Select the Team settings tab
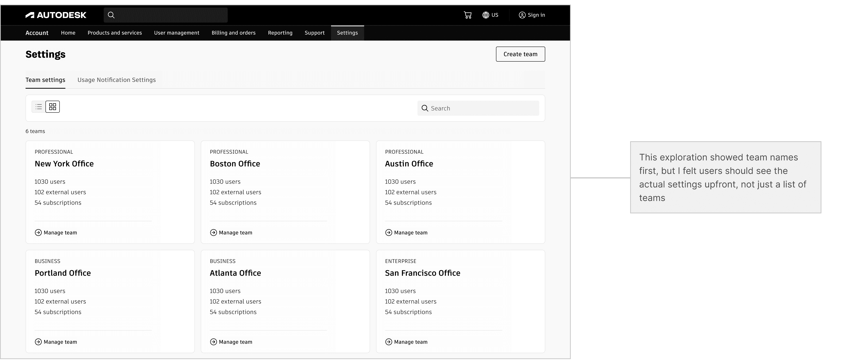The width and height of the screenshot is (868, 364). (45, 80)
